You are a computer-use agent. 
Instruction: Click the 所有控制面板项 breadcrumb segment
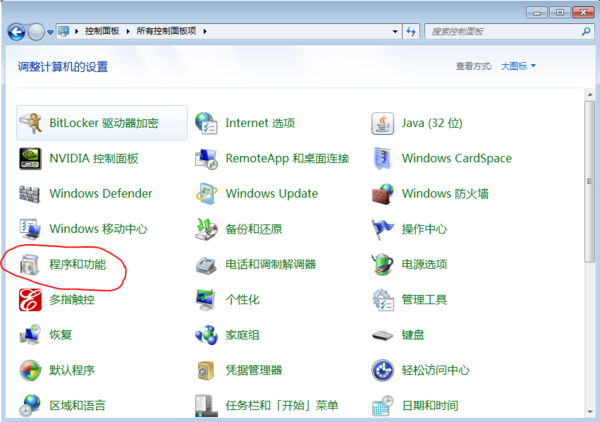tap(166, 31)
